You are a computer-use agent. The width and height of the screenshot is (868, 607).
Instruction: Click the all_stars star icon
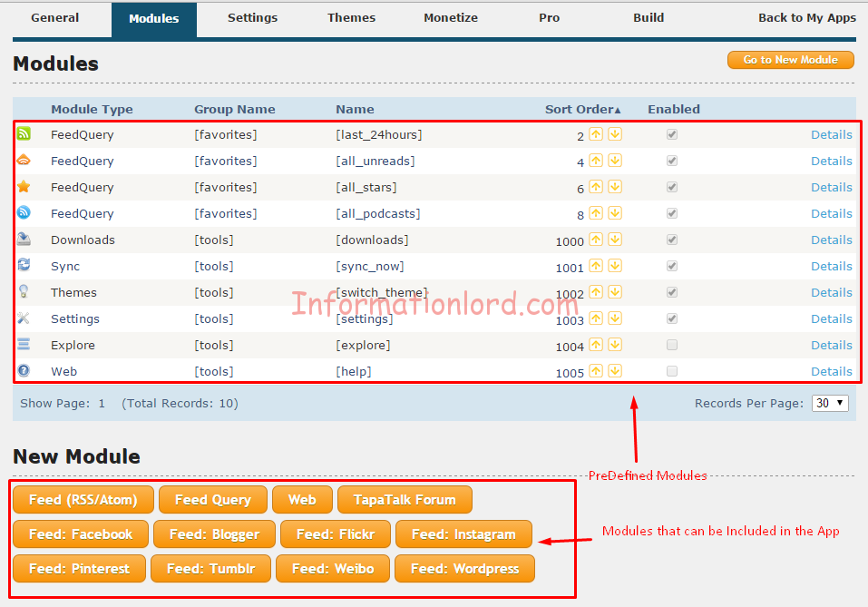(24, 187)
